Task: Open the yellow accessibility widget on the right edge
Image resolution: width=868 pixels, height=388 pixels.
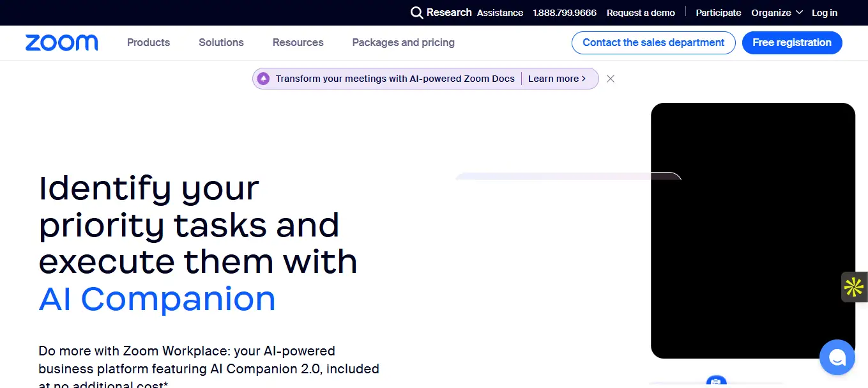Action: point(853,287)
